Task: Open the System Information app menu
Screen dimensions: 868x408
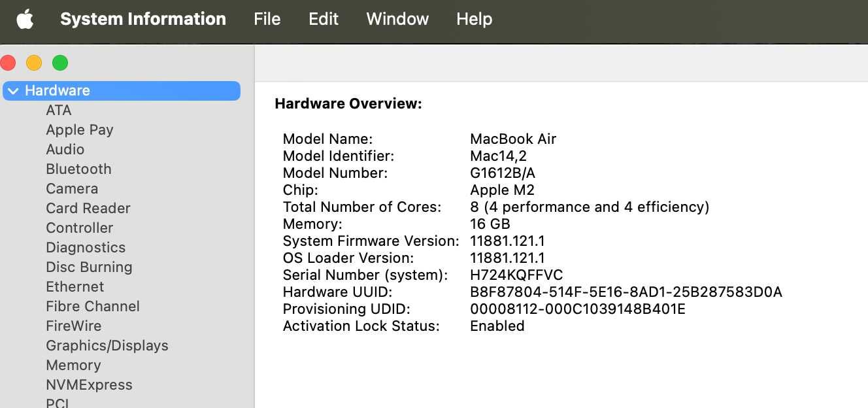Action: pyautogui.click(x=143, y=19)
